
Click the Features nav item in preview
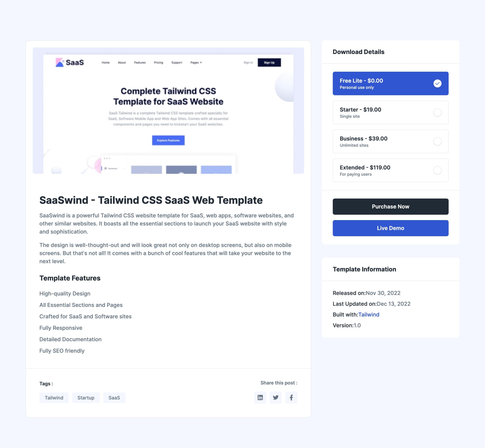click(140, 62)
